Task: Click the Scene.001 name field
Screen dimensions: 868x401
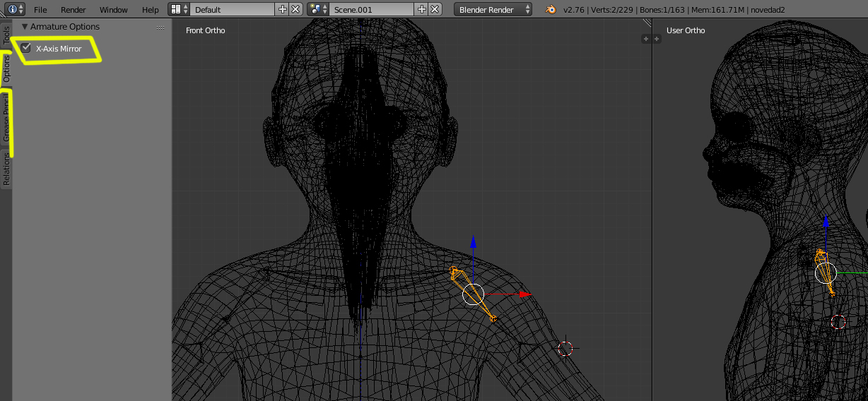Action: 371,10
